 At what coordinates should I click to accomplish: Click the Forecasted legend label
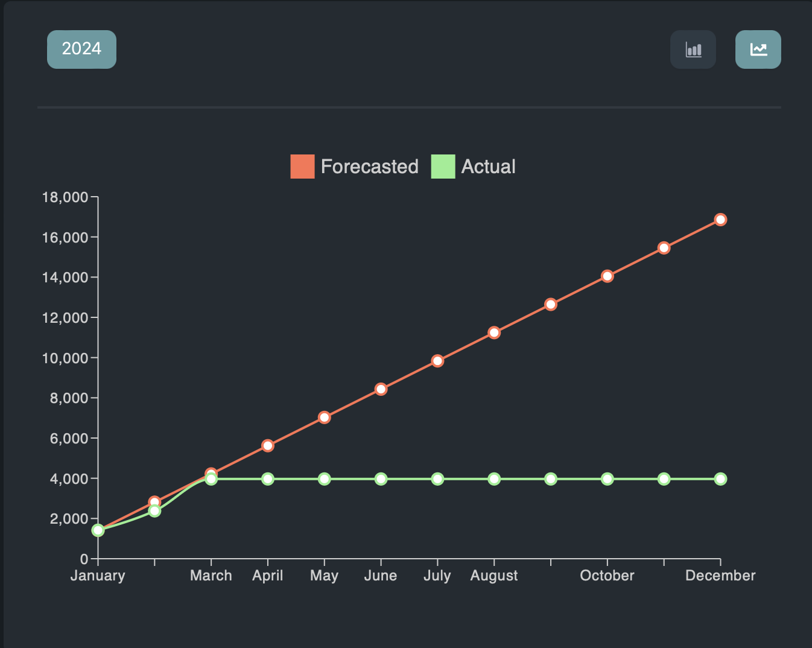[370, 167]
